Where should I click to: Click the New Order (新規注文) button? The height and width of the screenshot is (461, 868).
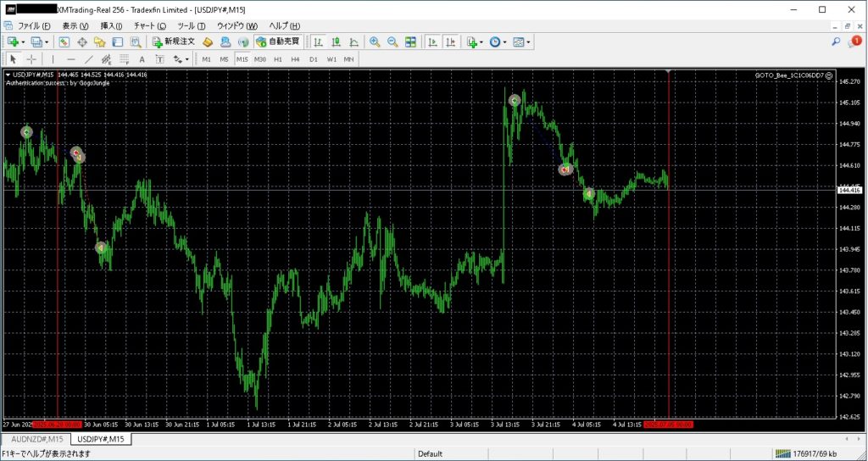point(174,42)
